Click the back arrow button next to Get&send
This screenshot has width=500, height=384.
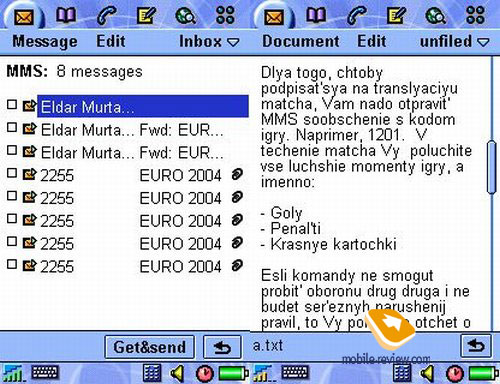pos(222,347)
